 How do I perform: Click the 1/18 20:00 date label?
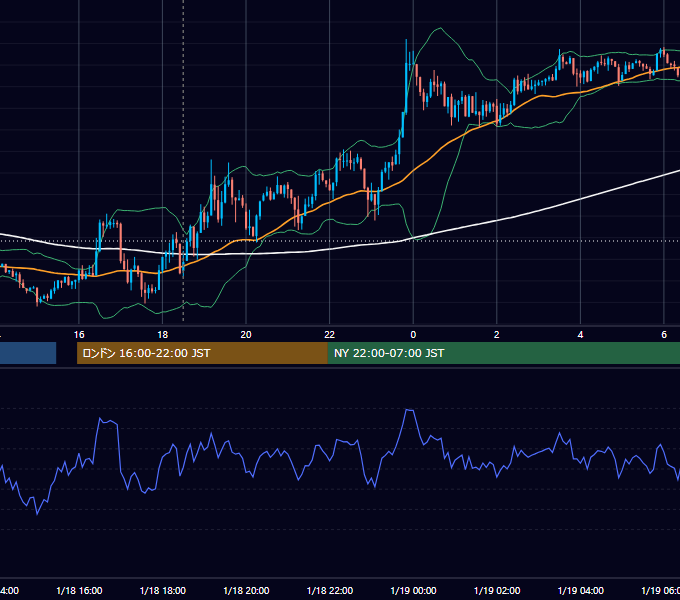tap(246, 590)
